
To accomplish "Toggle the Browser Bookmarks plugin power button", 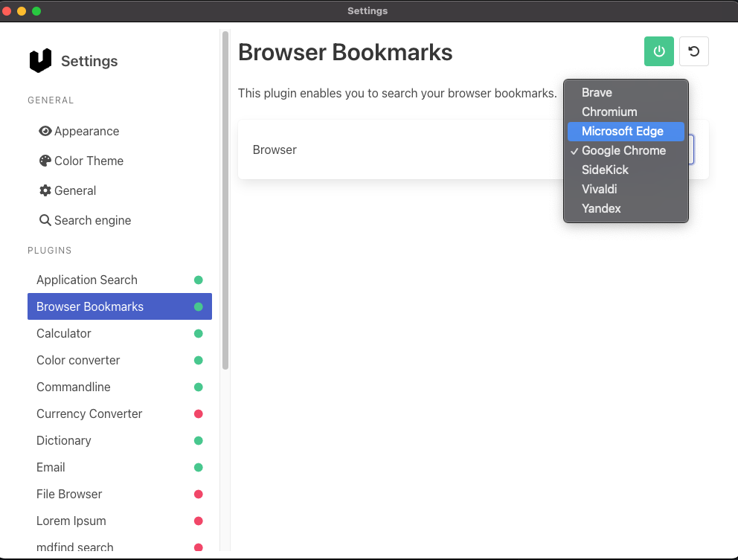I will tap(659, 51).
